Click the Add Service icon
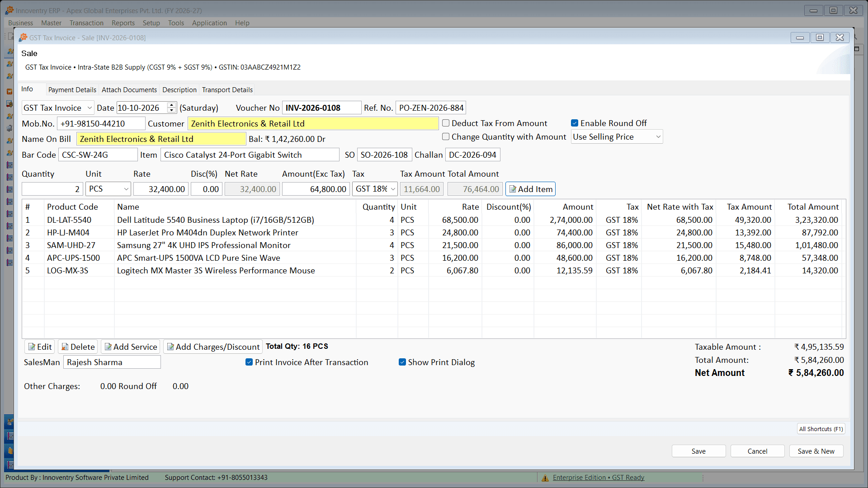868x488 pixels. (x=108, y=347)
